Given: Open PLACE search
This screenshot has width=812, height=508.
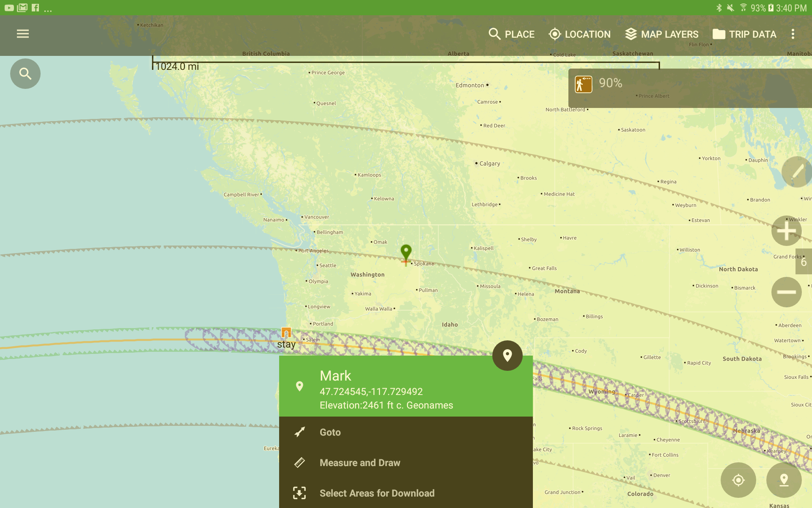Looking at the screenshot, I should [512, 34].
